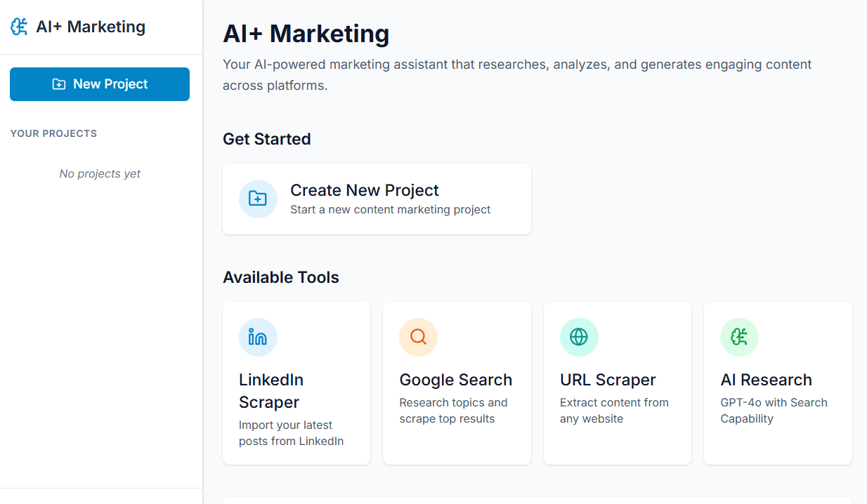
Task: Click the YOUR PROJECTS section label
Action: [x=53, y=133]
